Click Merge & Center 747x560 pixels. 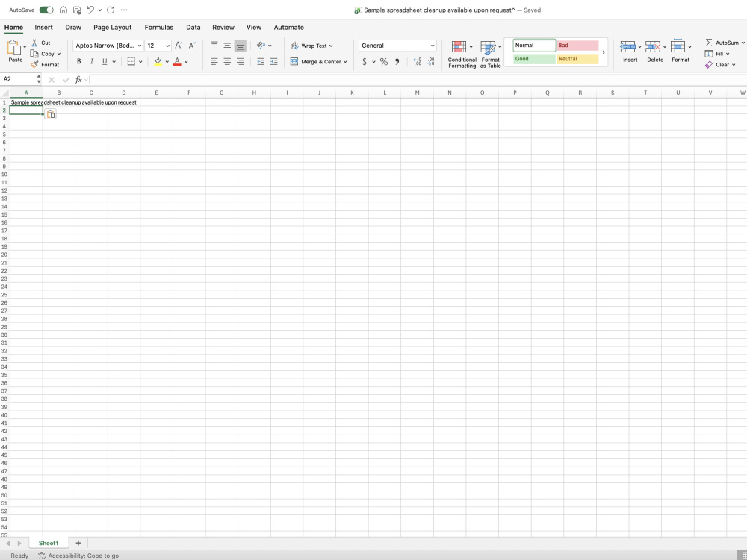click(318, 61)
